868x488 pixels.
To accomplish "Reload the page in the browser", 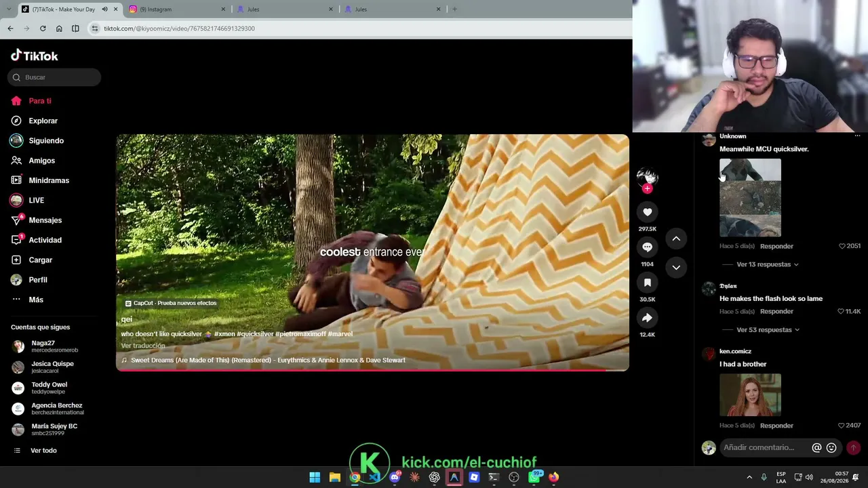I will click(43, 28).
